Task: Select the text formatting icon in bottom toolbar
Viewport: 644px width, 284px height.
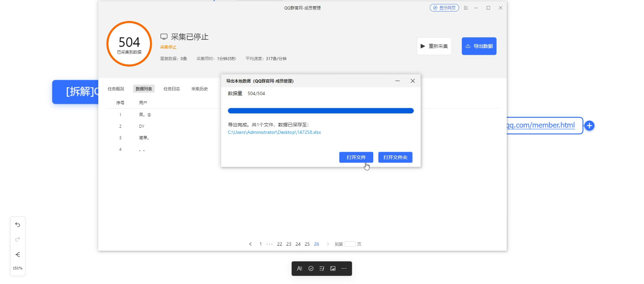Action: 300,268
